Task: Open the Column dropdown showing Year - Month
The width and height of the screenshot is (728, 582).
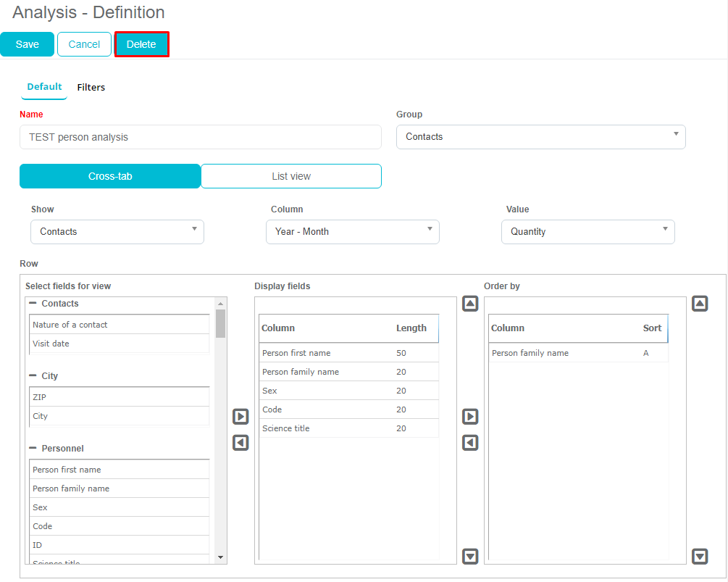Action: click(352, 232)
